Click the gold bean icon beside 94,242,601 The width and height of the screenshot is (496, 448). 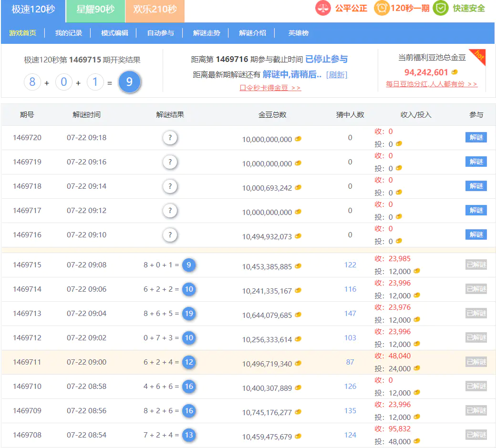point(455,72)
